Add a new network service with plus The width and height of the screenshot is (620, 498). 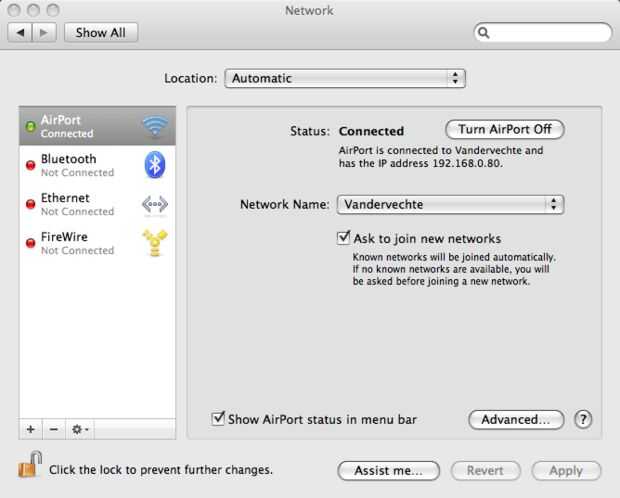pos(30,429)
